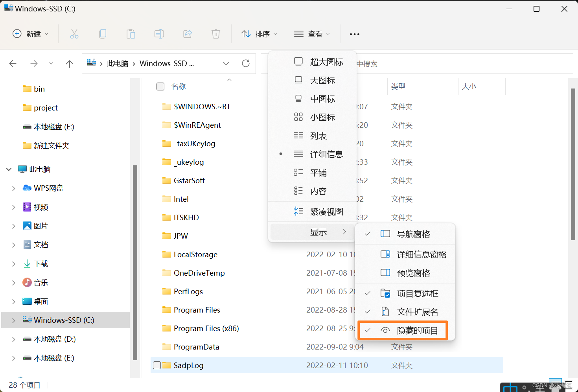
Task: Expand the 本地磁盘 (D:) tree node
Action: [x=14, y=339]
